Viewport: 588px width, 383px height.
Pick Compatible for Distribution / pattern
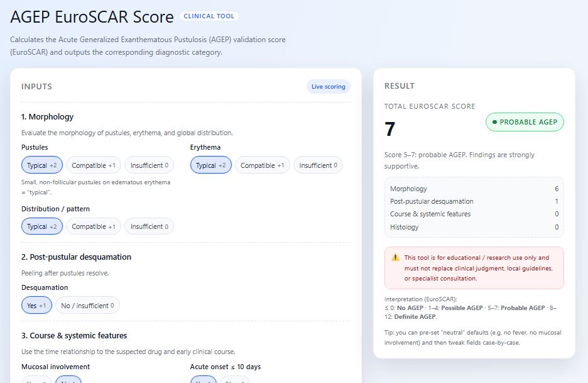[94, 226]
